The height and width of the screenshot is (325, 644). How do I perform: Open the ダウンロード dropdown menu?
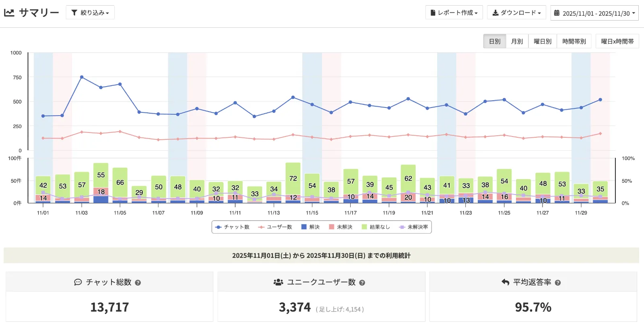(x=516, y=12)
